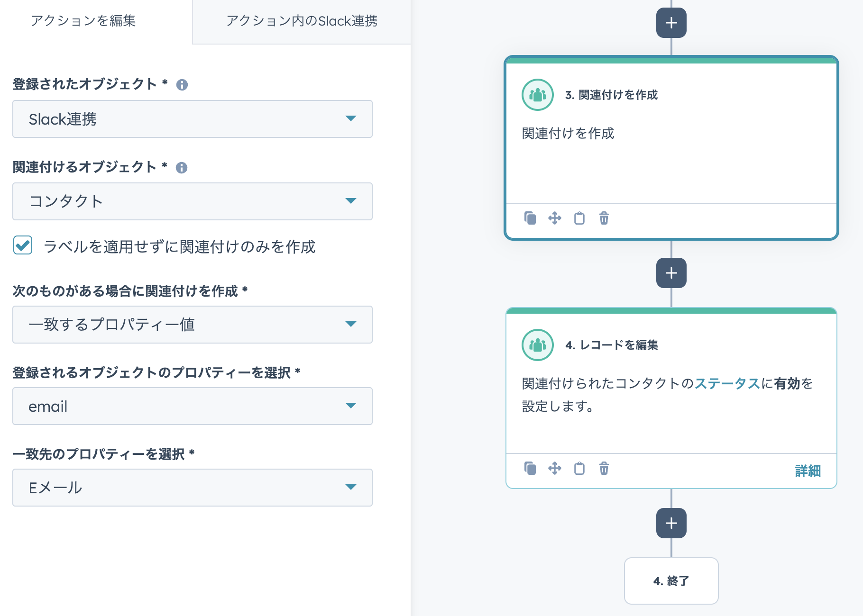Click the 関連付けを作成 description in step 3

[x=568, y=134]
